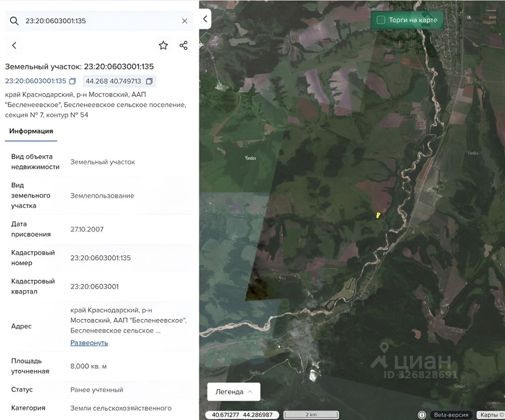Collapse the side panel with the chevron
Screen dimensions: 505x420
point(205,19)
